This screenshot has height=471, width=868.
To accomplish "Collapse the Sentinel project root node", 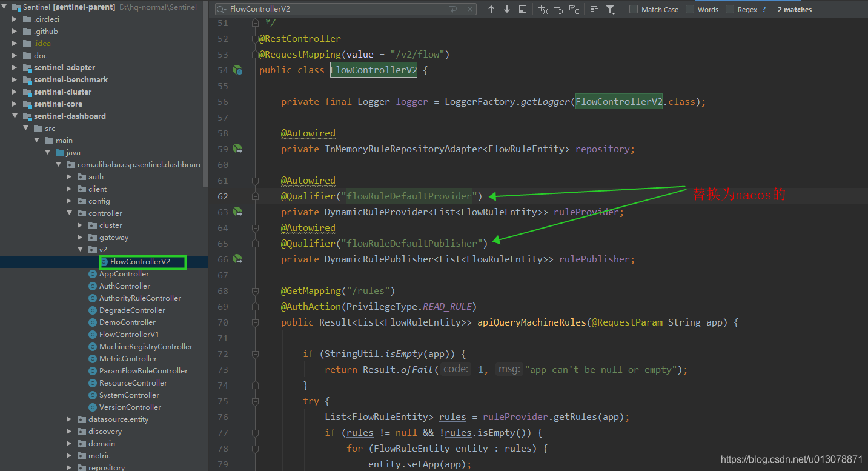I will [x=4, y=7].
